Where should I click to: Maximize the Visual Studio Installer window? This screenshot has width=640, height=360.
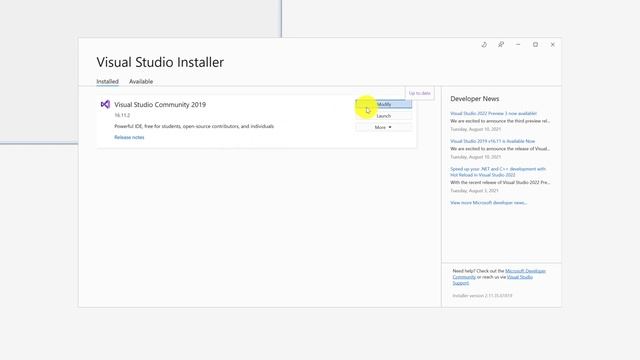(x=535, y=44)
